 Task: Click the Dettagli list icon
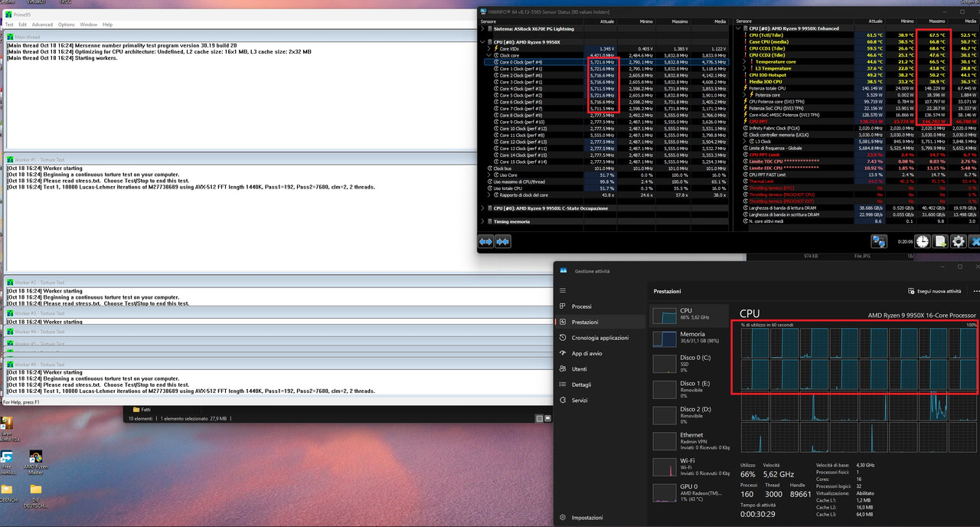[563, 385]
